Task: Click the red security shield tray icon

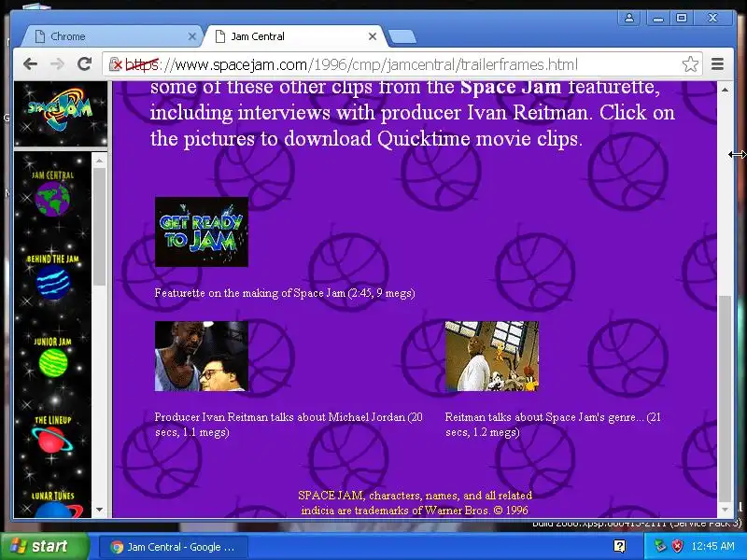Action: (678, 546)
